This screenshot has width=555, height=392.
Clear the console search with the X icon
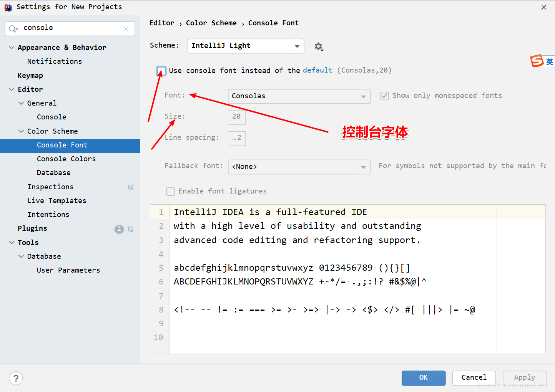coord(126,29)
